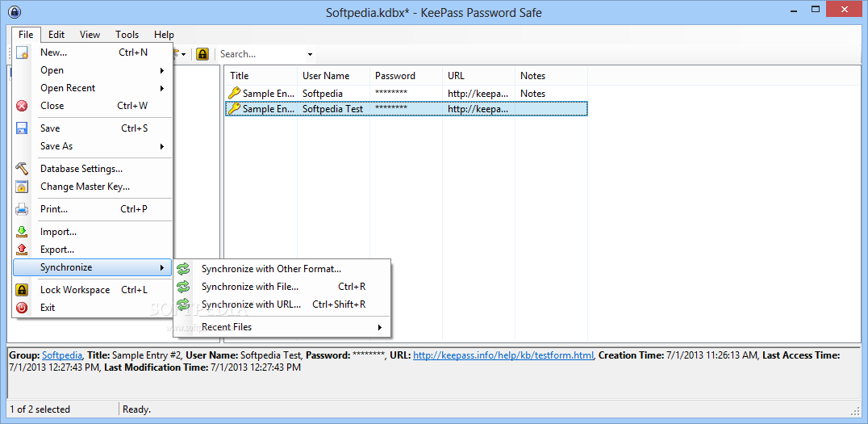868x424 pixels.
Task: Click into the Search... input field
Action: [261, 54]
